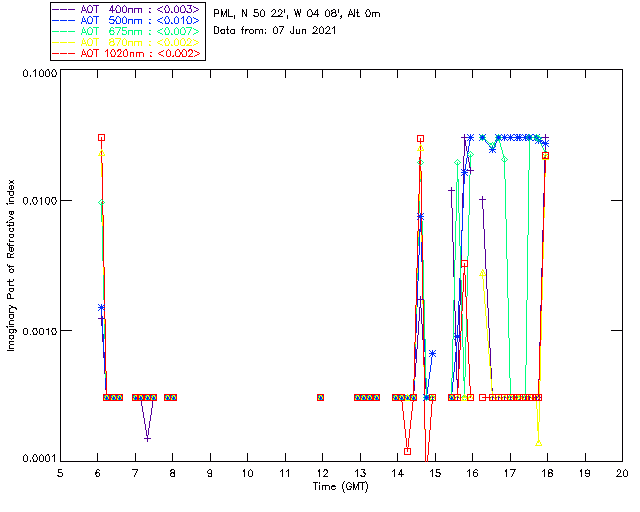
Task: Click the x-axis tick label 9
Action: coord(210,473)
